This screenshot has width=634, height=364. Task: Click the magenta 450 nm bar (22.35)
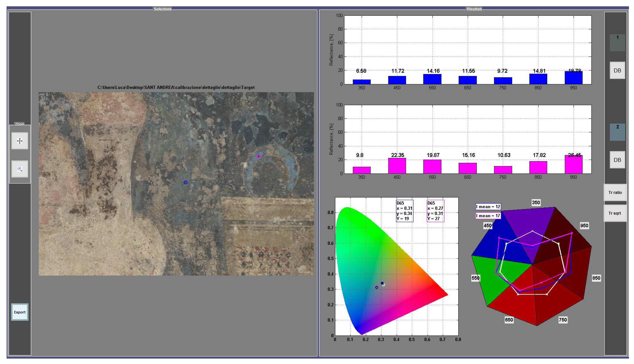[x=397, y=166]
